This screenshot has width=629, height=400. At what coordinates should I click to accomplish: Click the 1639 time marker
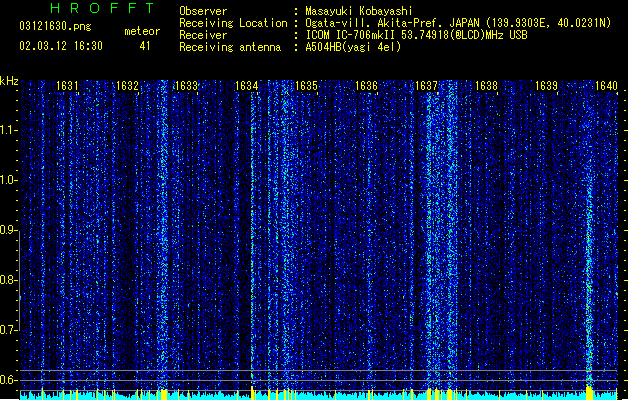546,86
